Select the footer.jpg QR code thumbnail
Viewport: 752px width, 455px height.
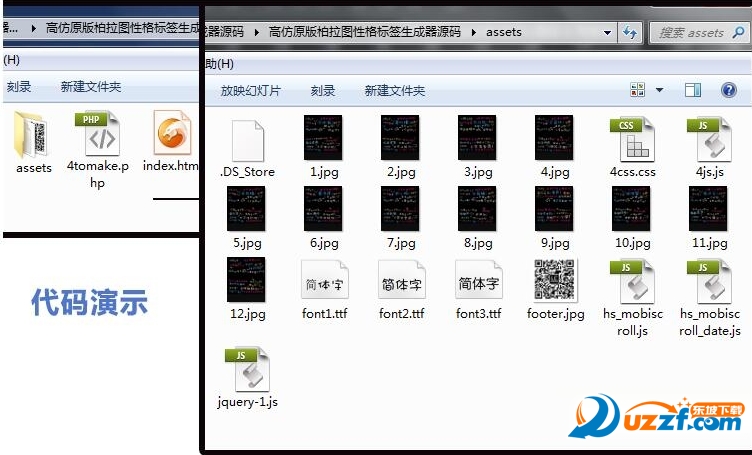click(x=555, y=282)
